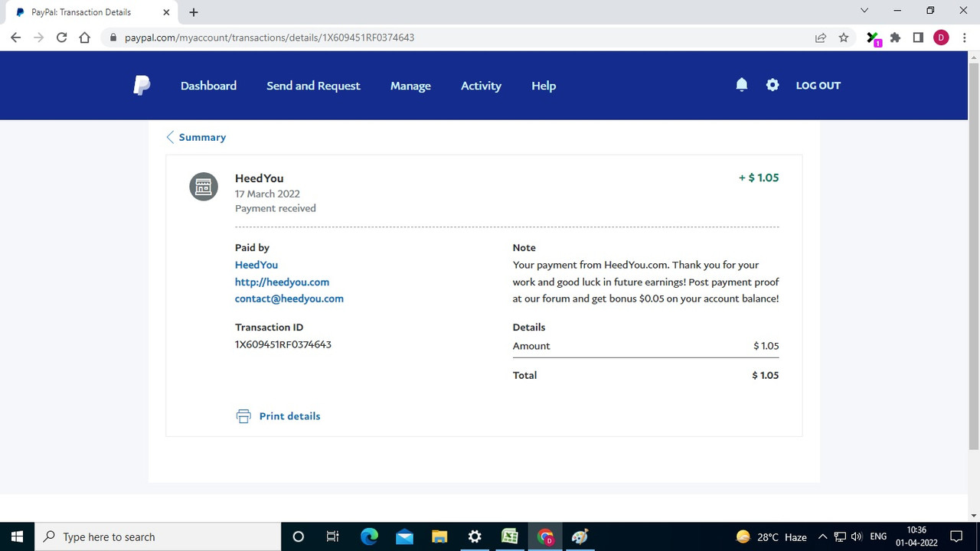Screen dimensions: 980x551
Task: Click the + $ 1.05 amount header
Action: tap(759, 178)
